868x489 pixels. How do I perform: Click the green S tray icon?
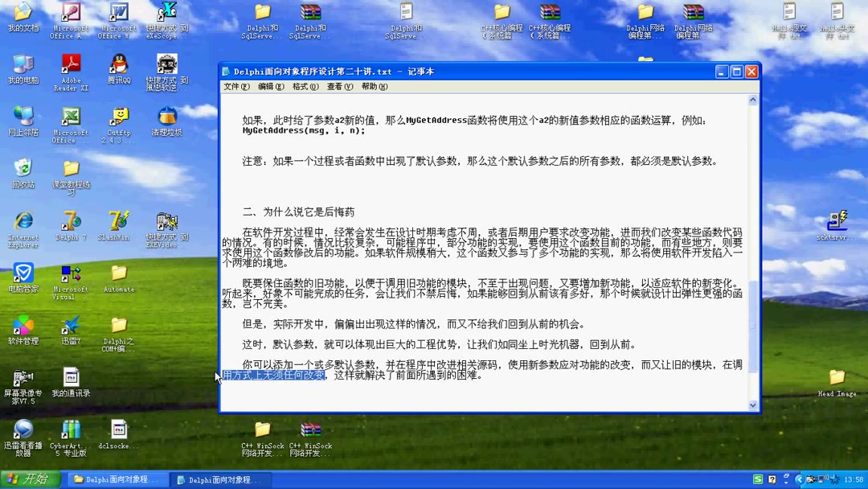coord(759,478)
